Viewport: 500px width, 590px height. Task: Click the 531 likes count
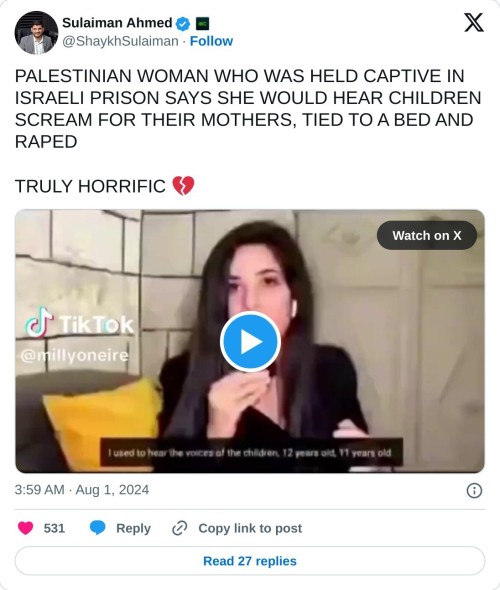pyautogui.click(x=54, y=528)
